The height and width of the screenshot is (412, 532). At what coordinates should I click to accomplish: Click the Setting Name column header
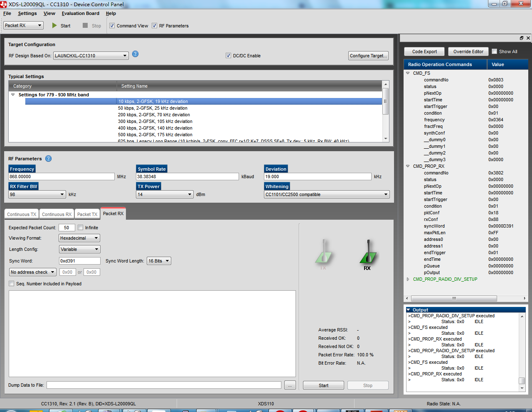249,86
